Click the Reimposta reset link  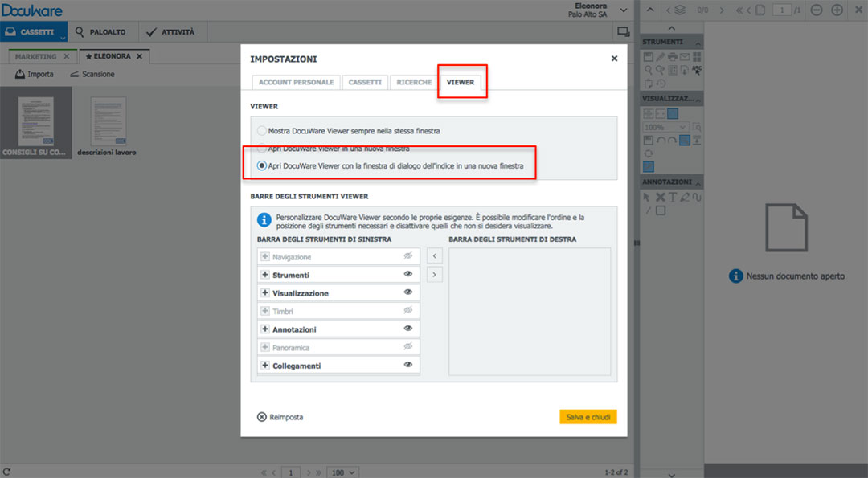coord(280,417)
